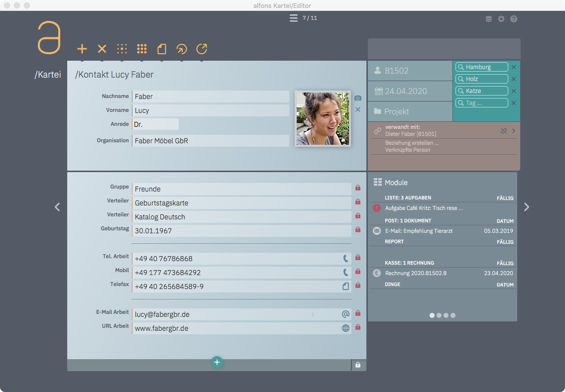Open the /Kartei section
This screenshot has width=565, height=392.
point(48,75)
